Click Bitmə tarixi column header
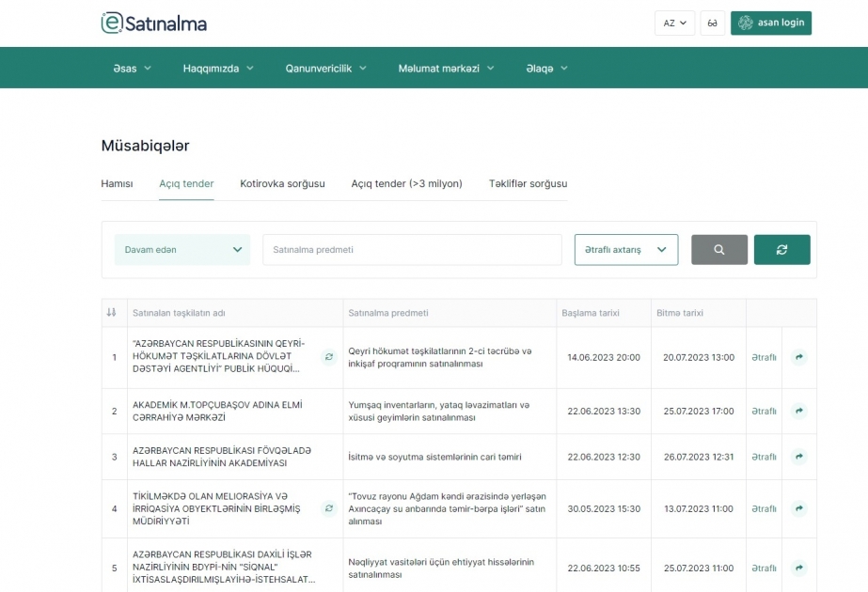This screenshot has width=868, height=592. pos(680,313)
